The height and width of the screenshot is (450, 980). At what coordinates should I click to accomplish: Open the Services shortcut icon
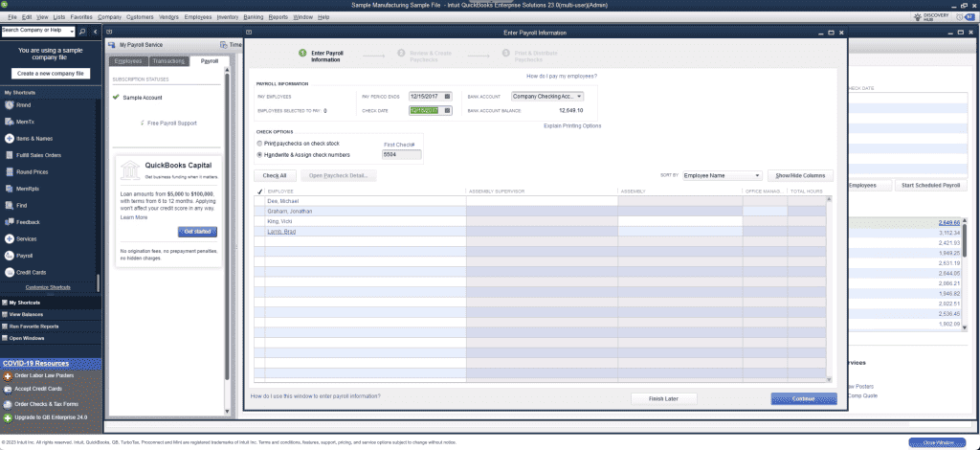(10, 238)
